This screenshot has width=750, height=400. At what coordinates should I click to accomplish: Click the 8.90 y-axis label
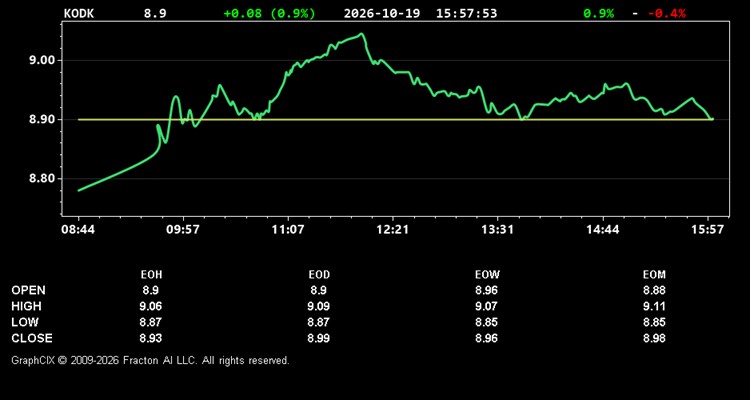[43, 120]
